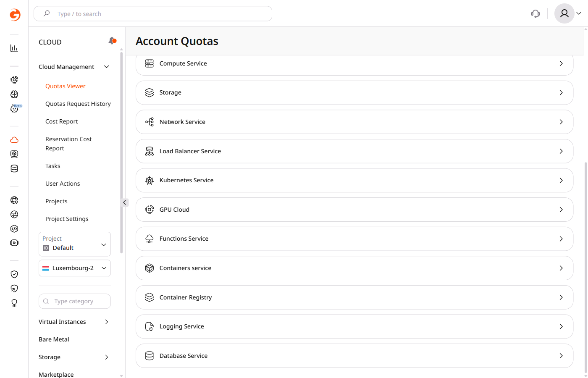Click the Database Service cylinder icon
Viewport: 588px width, 378px height.
[x=150, y=356]
